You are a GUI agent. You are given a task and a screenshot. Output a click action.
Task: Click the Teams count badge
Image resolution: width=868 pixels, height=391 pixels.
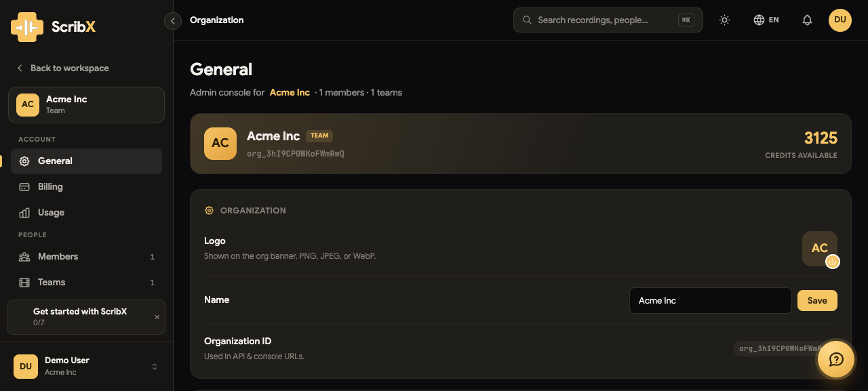pyautogui.click(x=152, y=283)
